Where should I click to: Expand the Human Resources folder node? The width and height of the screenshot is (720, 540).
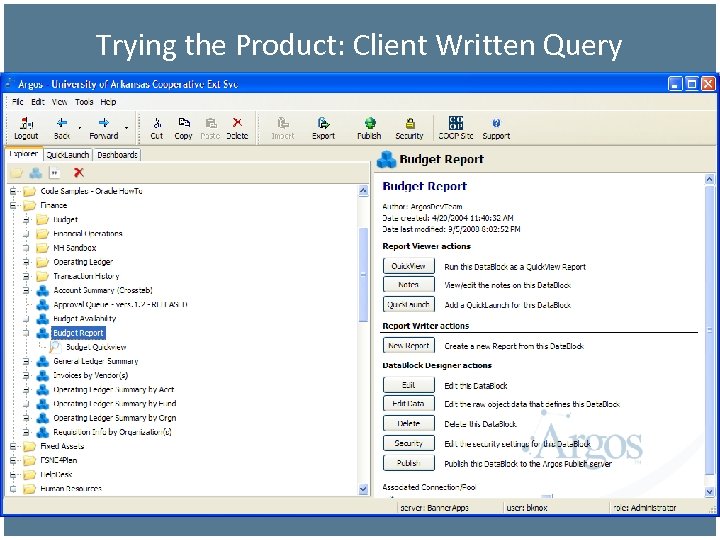(13, 489)
